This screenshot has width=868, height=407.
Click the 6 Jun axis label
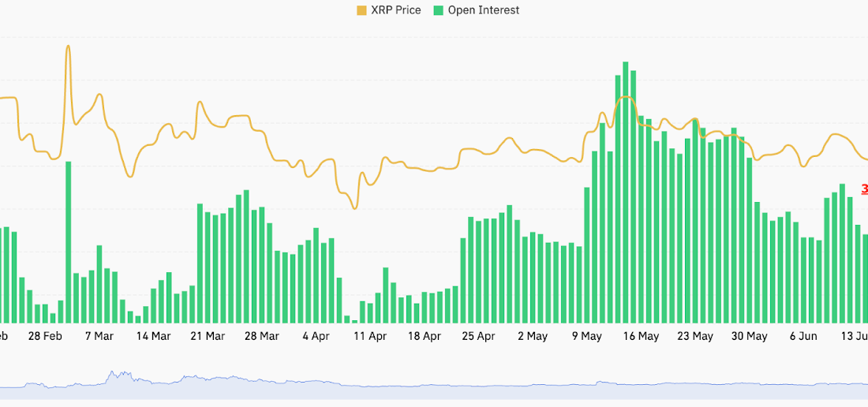click(x=803, y=336)
